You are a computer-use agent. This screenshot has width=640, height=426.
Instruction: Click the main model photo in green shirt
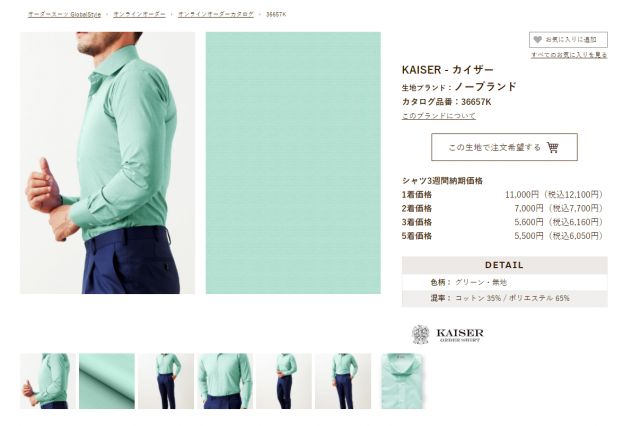coord(108,163)
